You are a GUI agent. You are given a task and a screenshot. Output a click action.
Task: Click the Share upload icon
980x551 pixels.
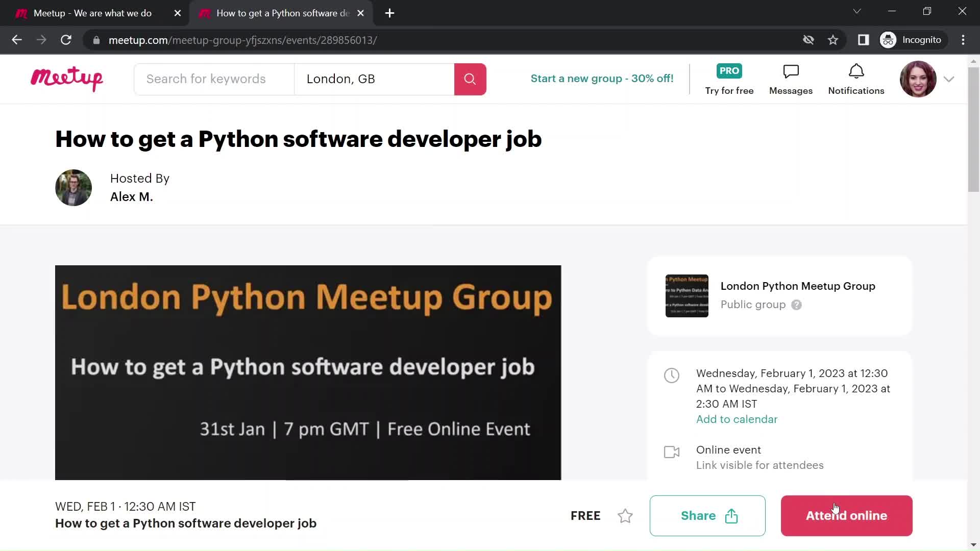pos(731,515)
